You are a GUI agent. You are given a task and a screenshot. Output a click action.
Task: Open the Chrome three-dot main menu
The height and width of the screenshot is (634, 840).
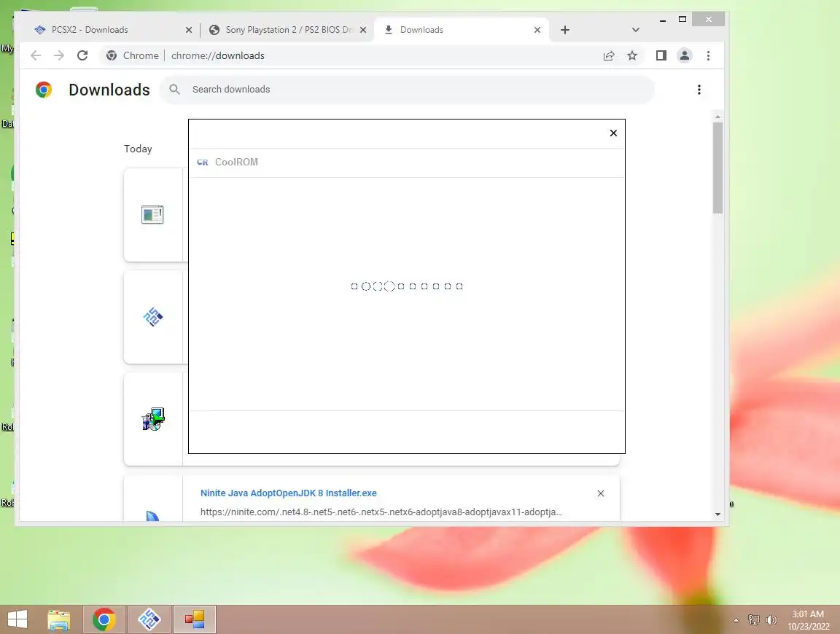tap(708, 55)
